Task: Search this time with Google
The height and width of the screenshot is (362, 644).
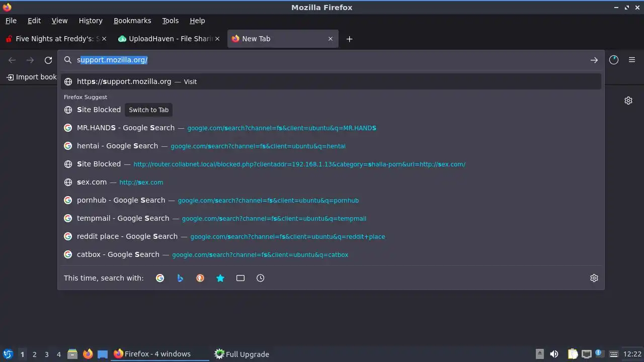Action: (160, 278)
